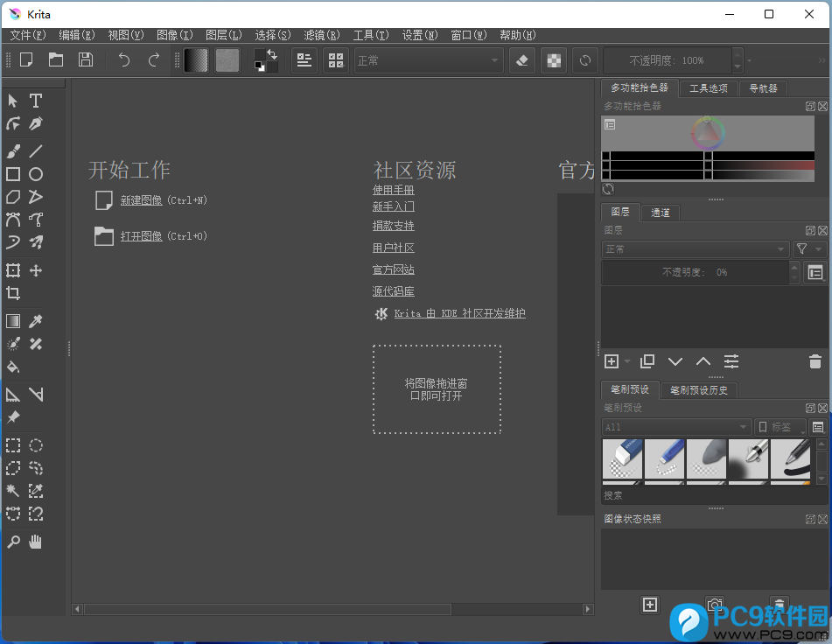This screenshot has height=644, width=832.
Task: Open the 滤镜 menu
Action: click(322, 35)
